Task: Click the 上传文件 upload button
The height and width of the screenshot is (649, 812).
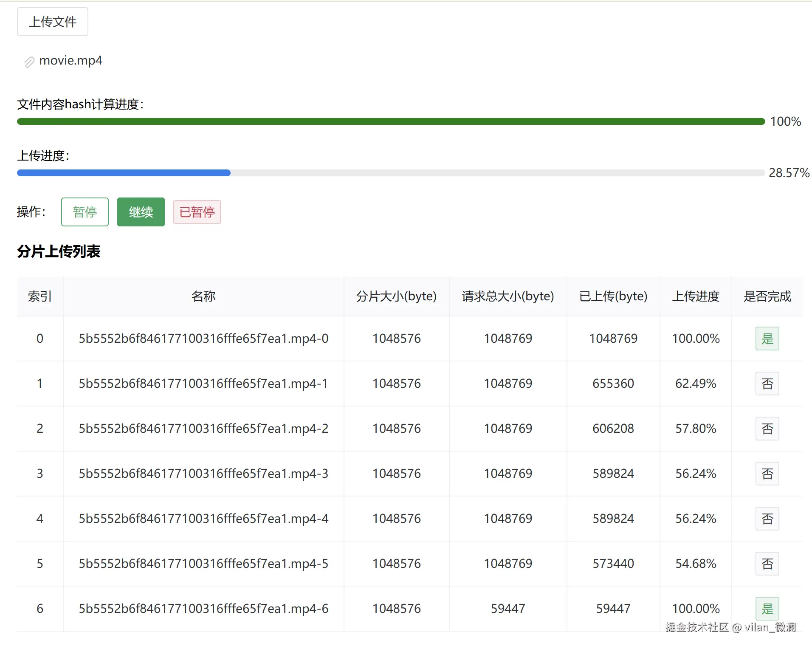Action: [53, 22]
